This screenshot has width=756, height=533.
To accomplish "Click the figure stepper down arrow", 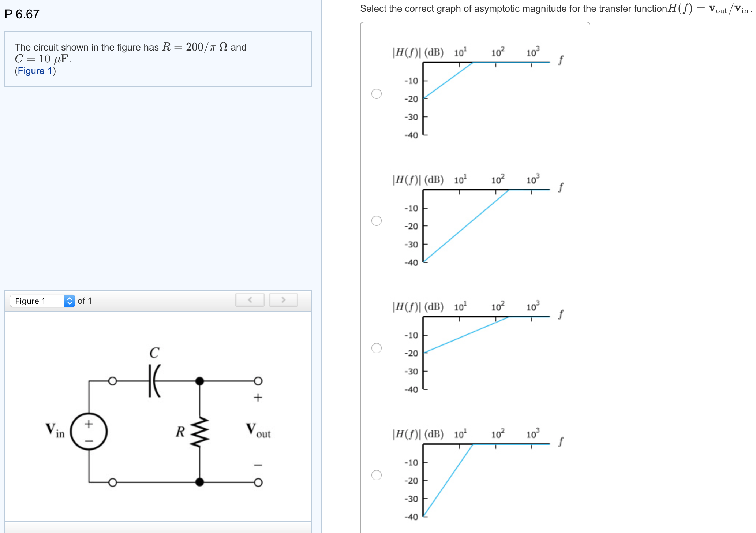I will [x=69, y=303].
